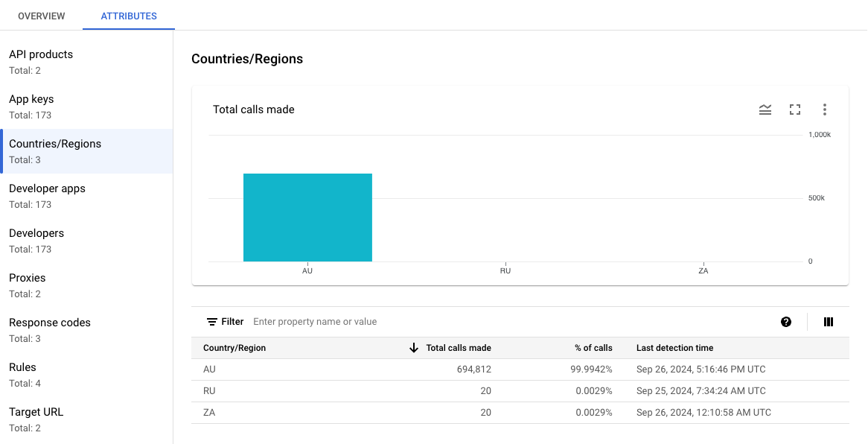Click the Total calls made chart title
This screenshot has height=444, width=868.
pos(254,110)
